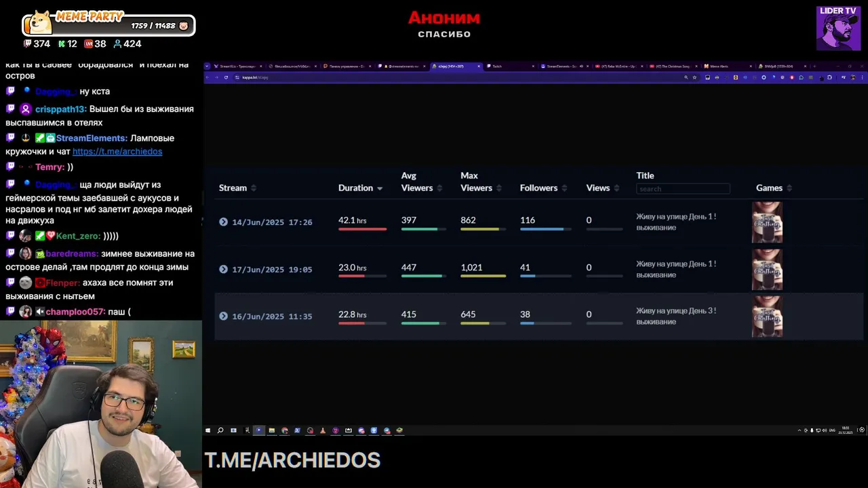Open baredreams username in chat

[x=72, y=254]
